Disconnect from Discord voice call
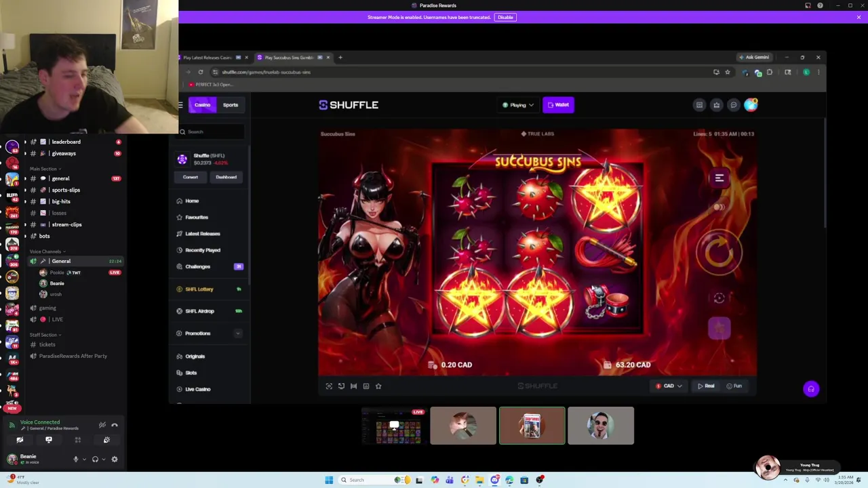Screen dimensions: 868x488 tap(115, 425)
